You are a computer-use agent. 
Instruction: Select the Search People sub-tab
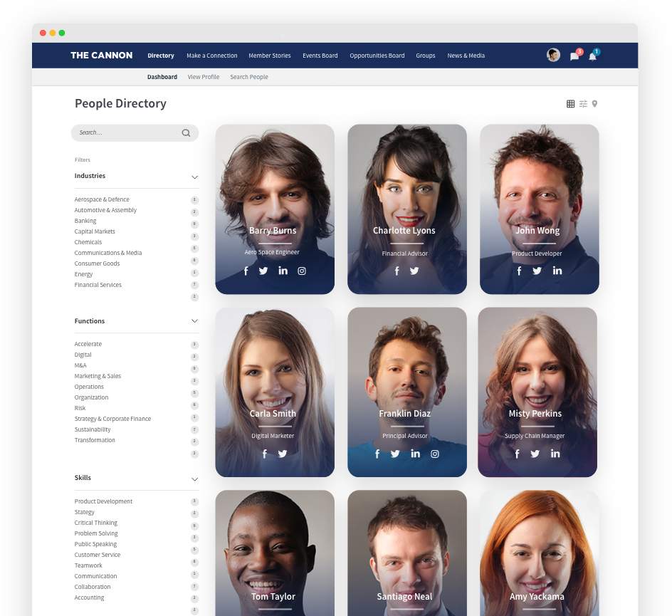click(249, 77)
